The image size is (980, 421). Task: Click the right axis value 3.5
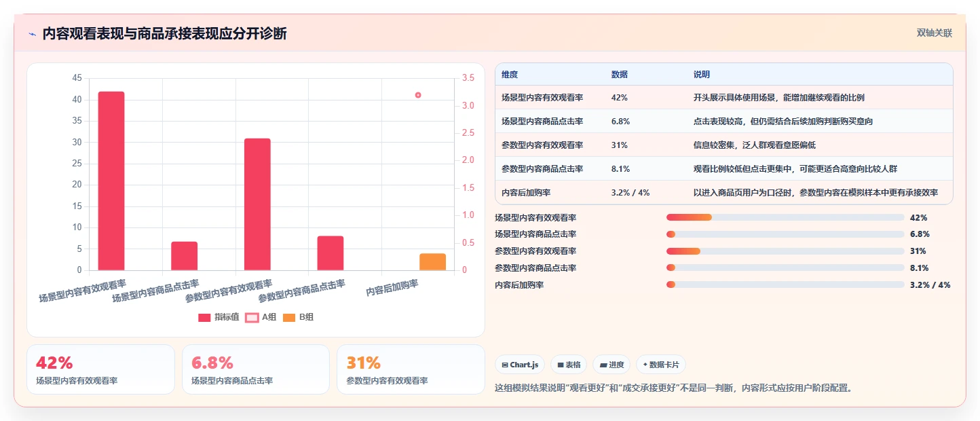[x=468, y=79]
